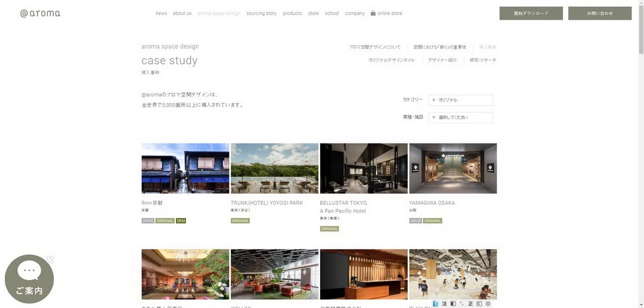Click the 資料ダウンロード button
Screen dimensions: 644x308
click(531, 13)
